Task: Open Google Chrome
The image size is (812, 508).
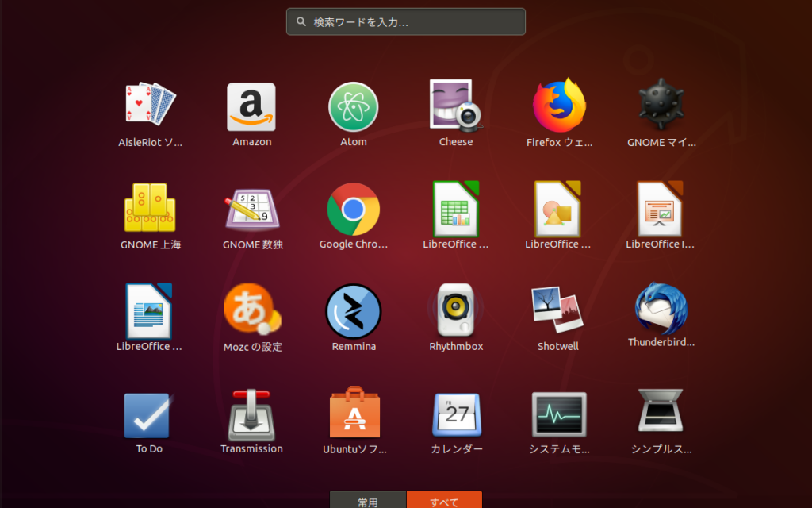Action: 354,209
